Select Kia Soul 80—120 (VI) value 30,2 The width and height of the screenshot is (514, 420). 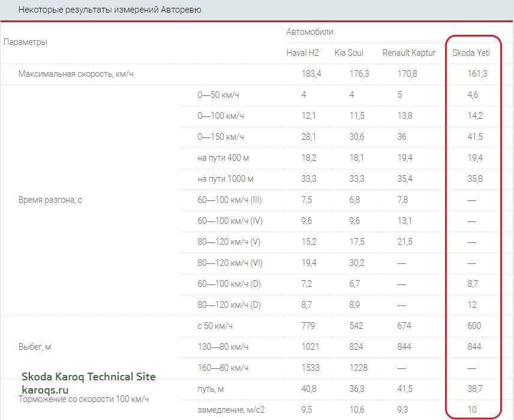coord(357,263)
